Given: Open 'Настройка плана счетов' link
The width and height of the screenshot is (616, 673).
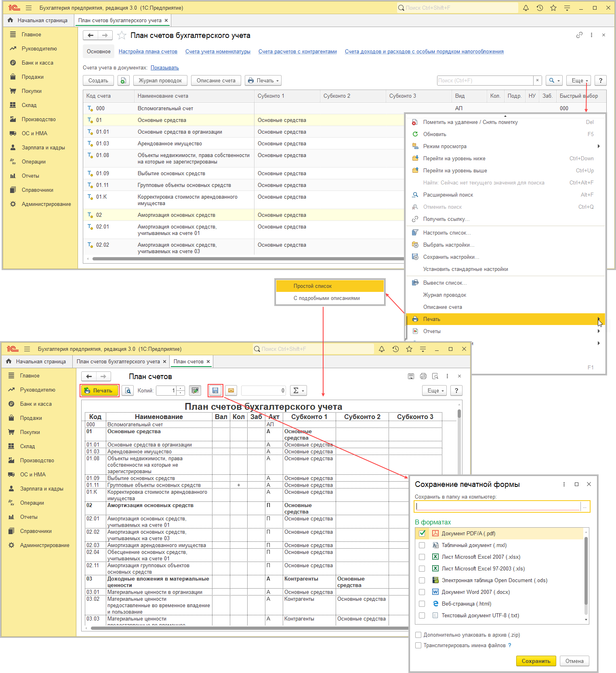Looking at the screenshot, I should coord(148,51).
